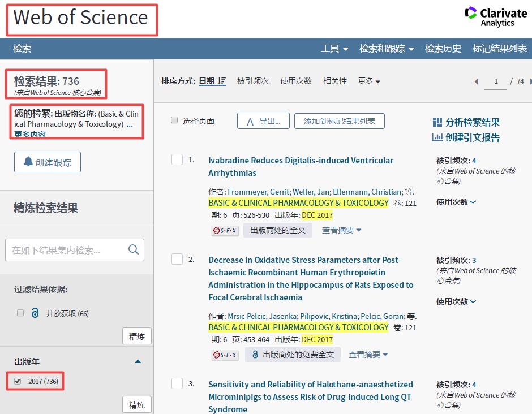Click the 添加到标记结果列表 button
Screen dimensions: 532x414
(339, 121)
